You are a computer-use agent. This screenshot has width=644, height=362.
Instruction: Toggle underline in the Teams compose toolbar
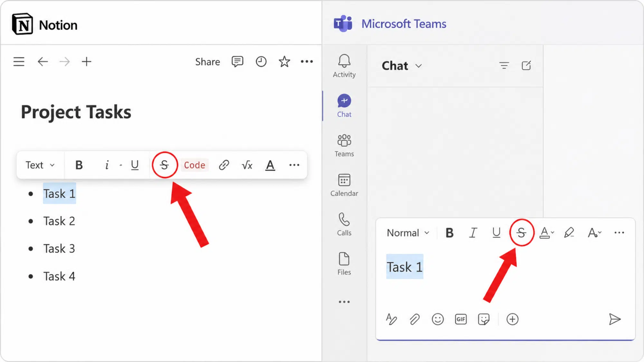point(497,233)
